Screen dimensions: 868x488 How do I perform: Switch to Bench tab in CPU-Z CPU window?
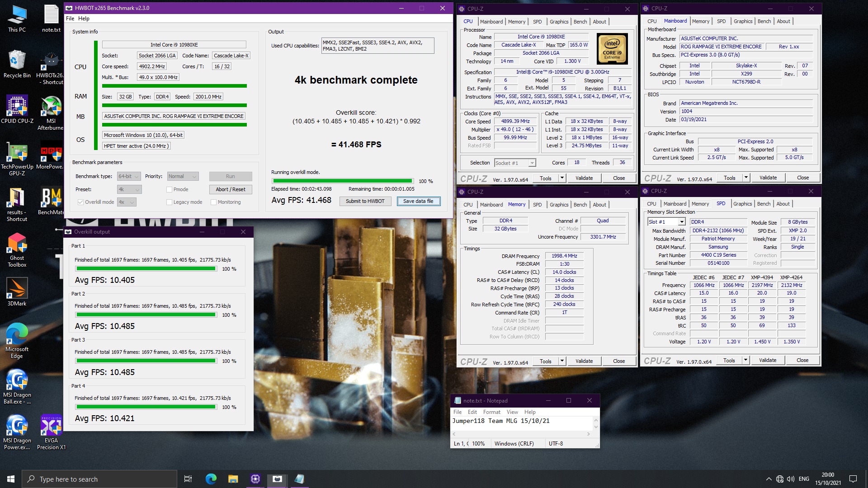(580, 22)
